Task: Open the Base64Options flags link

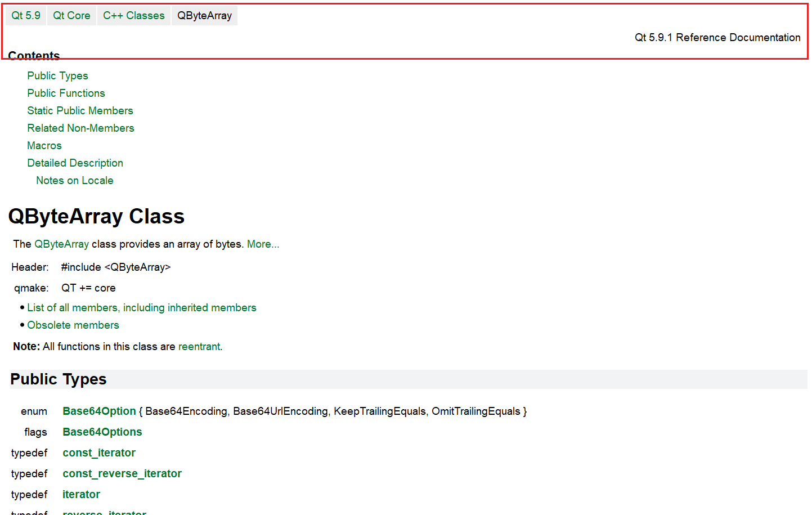Action: tap(102, 432)
